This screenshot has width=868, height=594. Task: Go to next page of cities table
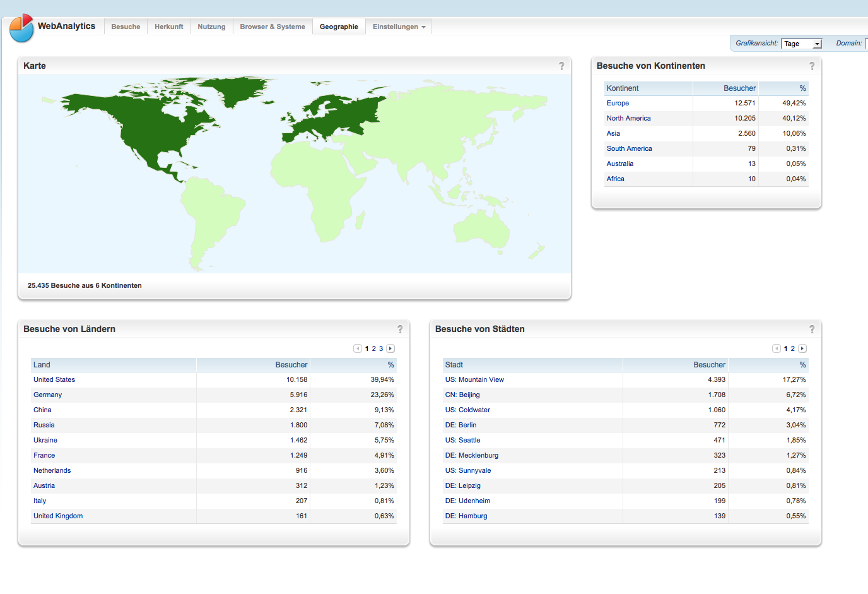(802, 348)
